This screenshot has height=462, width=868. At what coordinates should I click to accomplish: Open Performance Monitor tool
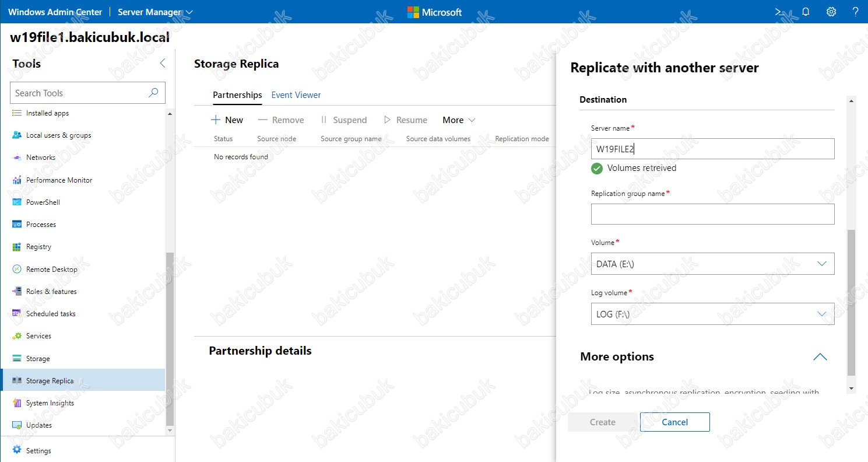tap(59, 180)
